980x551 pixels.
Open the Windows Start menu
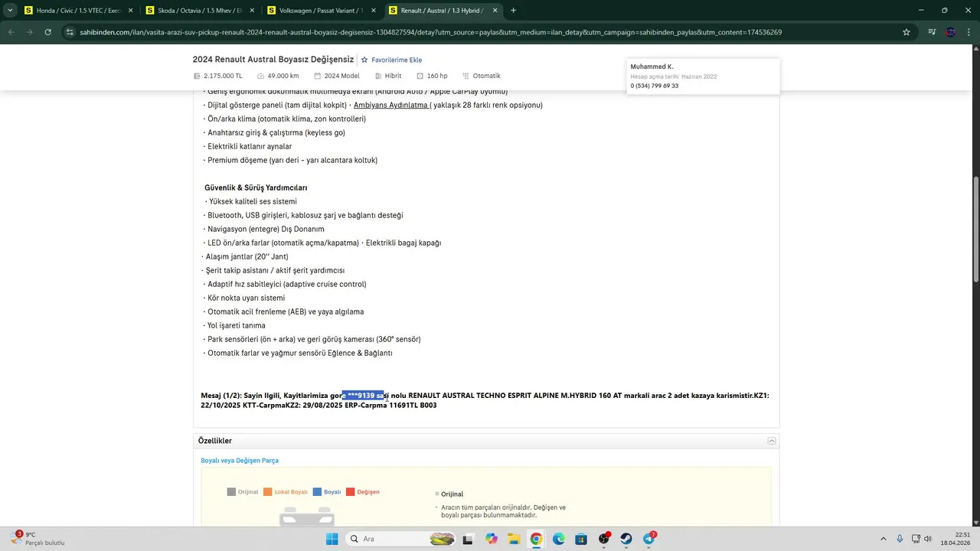(x=332, y=539)
